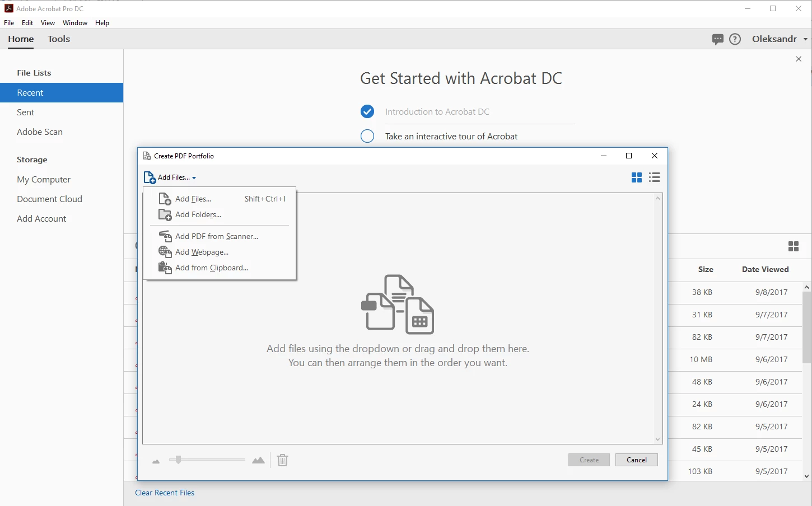Click the large mountain zoom-in icon
The height and width of the screenshot is (506, 812).
(x=258, y=460)
